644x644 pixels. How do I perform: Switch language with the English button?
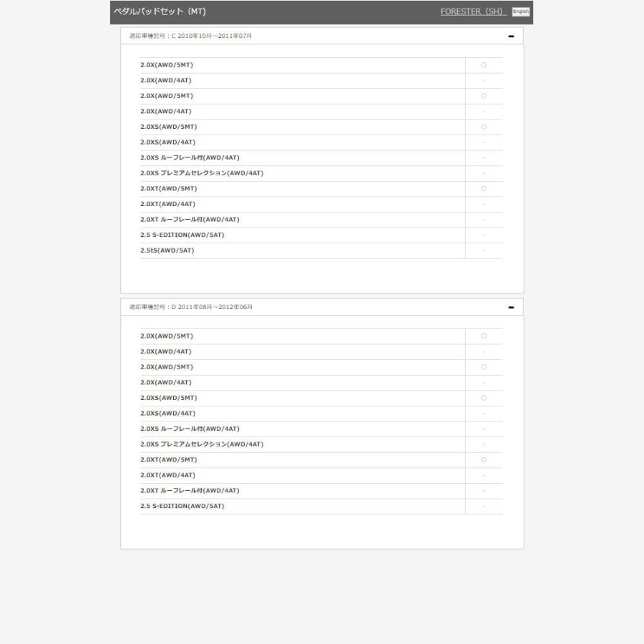point(520,11)
